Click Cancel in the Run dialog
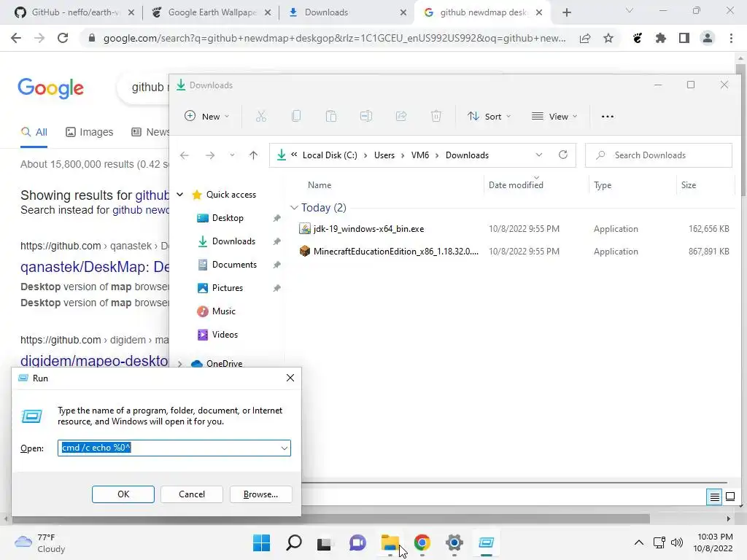The height and width of the screenshot is (560, 747). pyautogui.click(x=192, y=494)
